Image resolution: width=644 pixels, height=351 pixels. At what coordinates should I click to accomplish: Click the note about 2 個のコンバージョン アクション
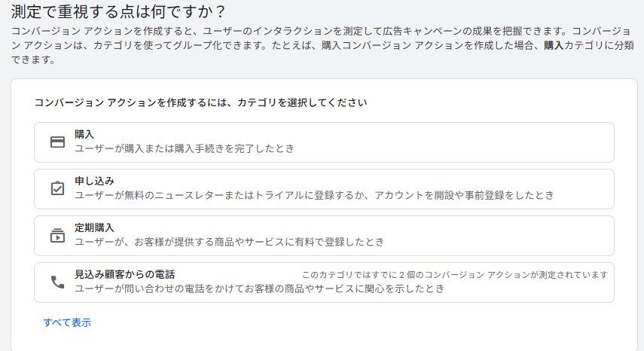coord(454,275)
